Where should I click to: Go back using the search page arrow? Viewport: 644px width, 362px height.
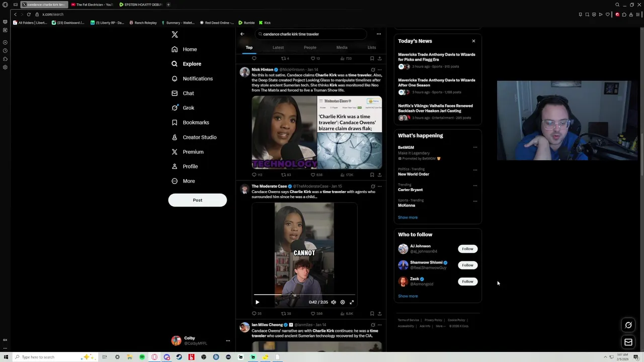[242, 34]
